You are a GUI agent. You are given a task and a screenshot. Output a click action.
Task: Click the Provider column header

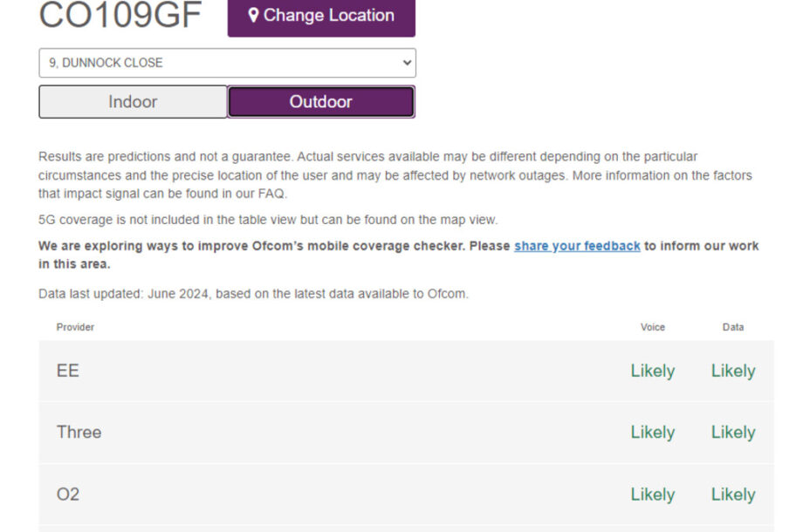tap(75, 327)
